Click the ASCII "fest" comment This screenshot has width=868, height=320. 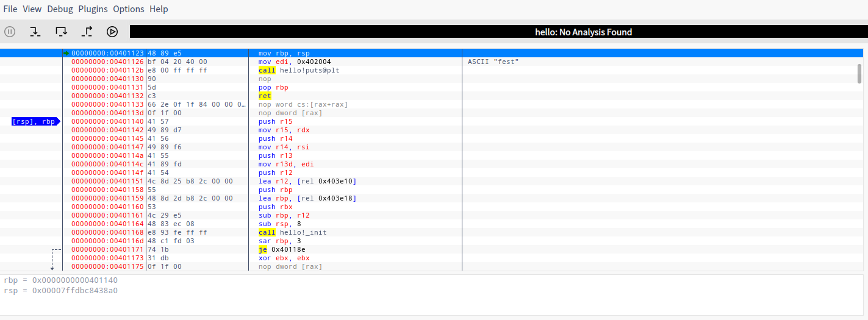click(x=493, y=62)
